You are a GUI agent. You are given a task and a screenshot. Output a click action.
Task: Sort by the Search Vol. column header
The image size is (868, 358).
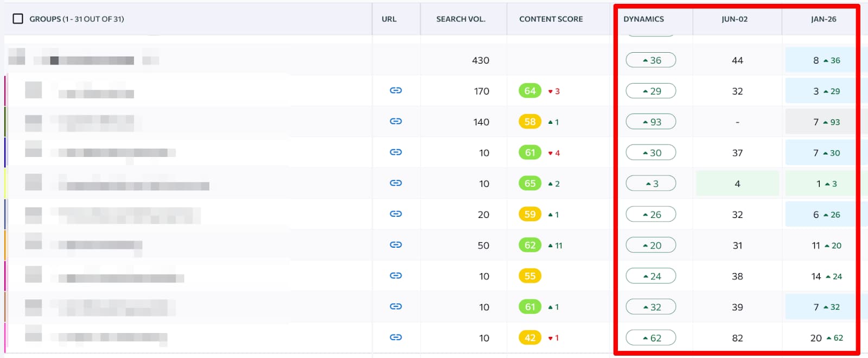coord(461,19)
